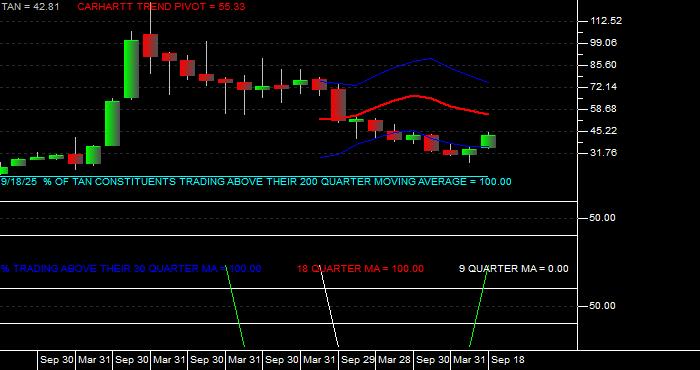
Task: Click the latest green candle near Sep 18
Action: 488,141
